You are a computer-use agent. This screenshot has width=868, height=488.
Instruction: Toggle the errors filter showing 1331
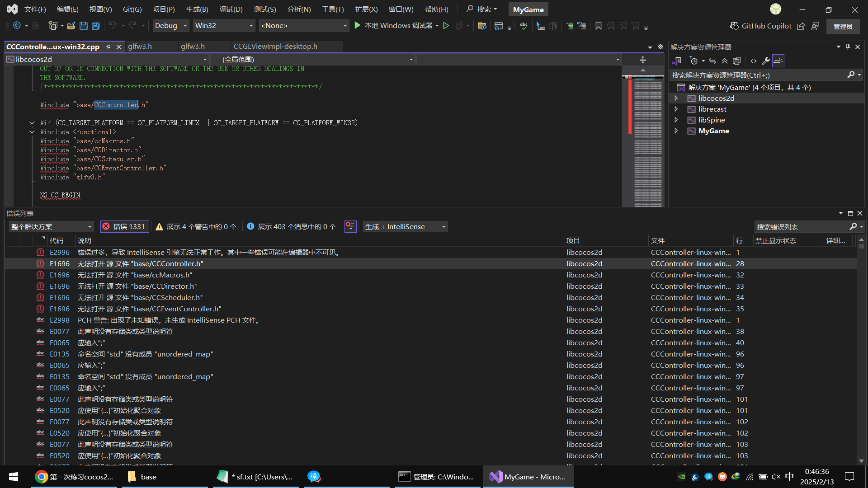tap(124, 227)
